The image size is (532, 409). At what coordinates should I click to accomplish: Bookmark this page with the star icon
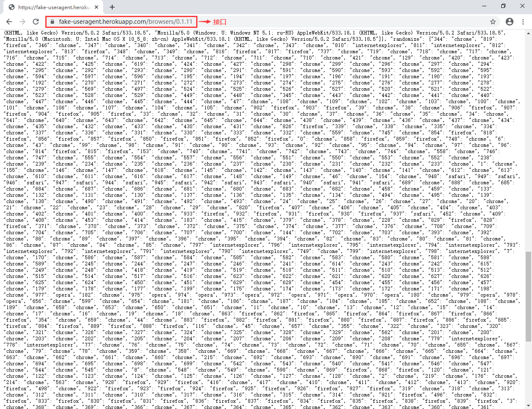coord(493,22)
